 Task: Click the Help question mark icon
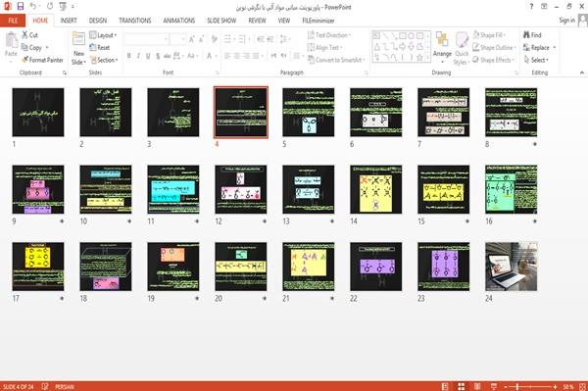tap(531, 7)
